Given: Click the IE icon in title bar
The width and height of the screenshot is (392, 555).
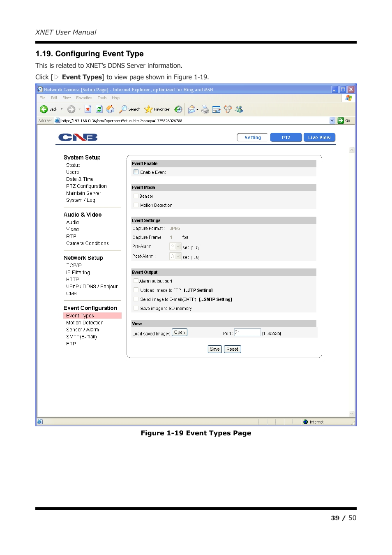Looking at the screenshot, I should [x=40, y=89].
